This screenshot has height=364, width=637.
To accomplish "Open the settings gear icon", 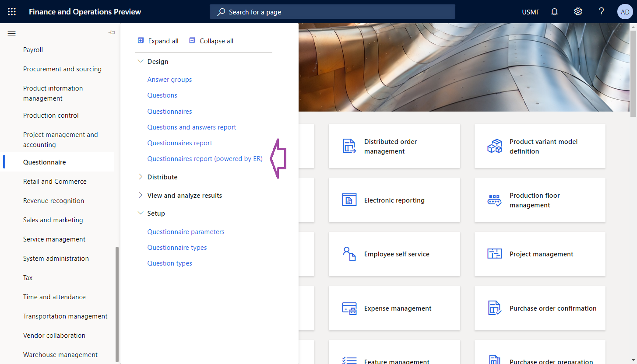I will [x=578, y=11].
